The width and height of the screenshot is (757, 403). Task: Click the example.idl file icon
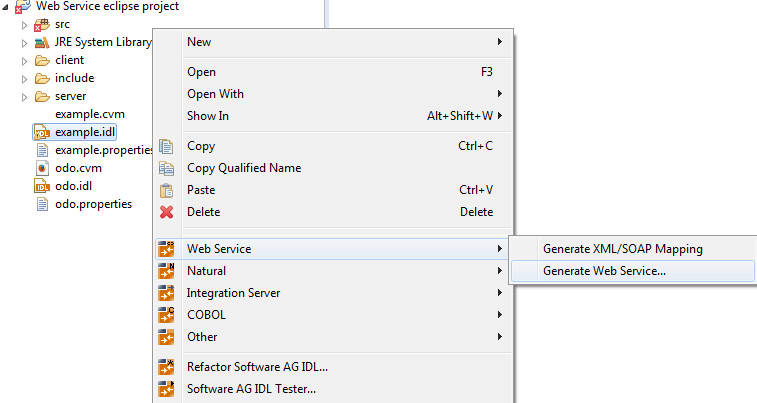click(42, 132)
